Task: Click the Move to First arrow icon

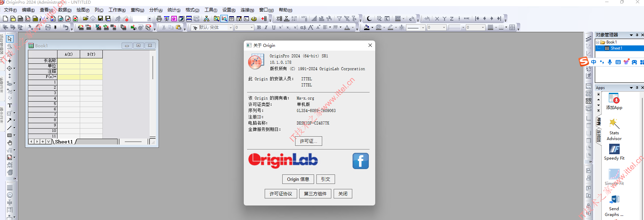Action: 477,19
